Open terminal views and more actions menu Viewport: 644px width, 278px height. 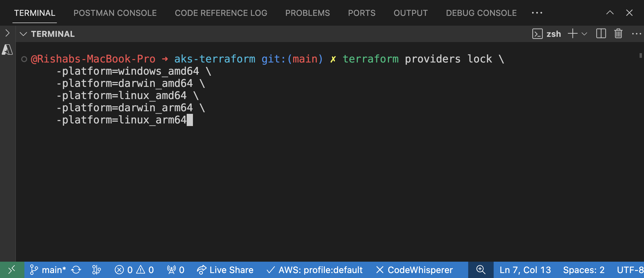click(636, 34)
